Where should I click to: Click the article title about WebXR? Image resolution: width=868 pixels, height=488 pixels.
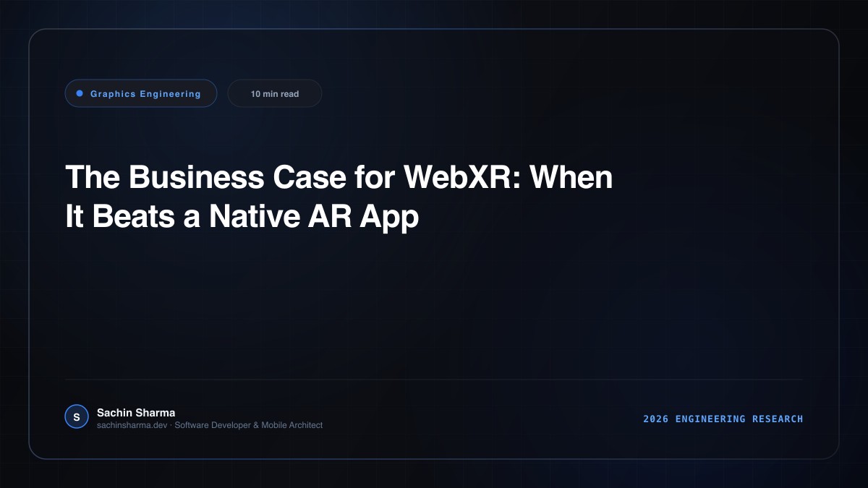pyautogui.click(x=339, y=197)
